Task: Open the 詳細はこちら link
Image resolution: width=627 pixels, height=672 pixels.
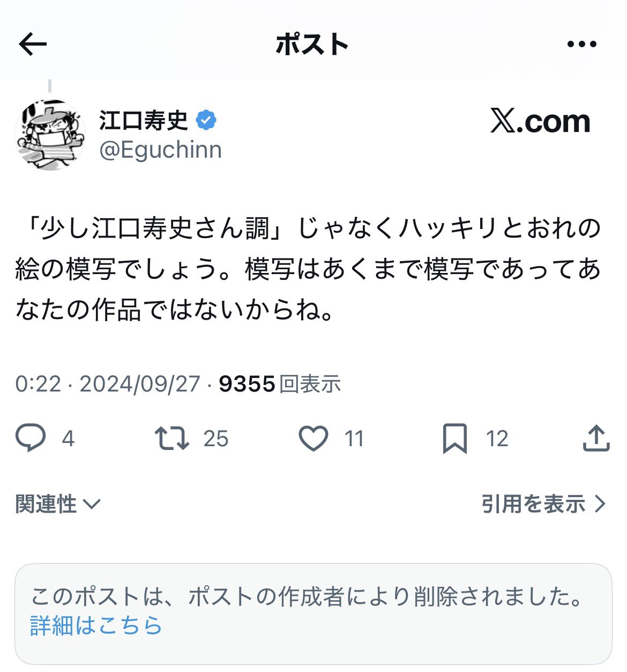Action: [x=96, y=625]
